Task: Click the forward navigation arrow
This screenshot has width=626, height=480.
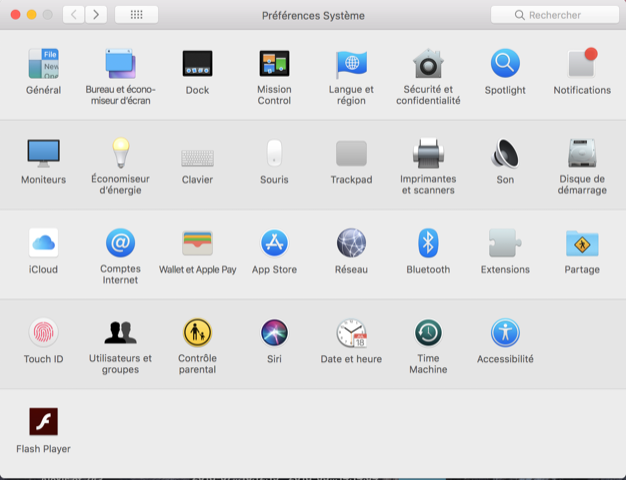Action: (x=96, y=15)
